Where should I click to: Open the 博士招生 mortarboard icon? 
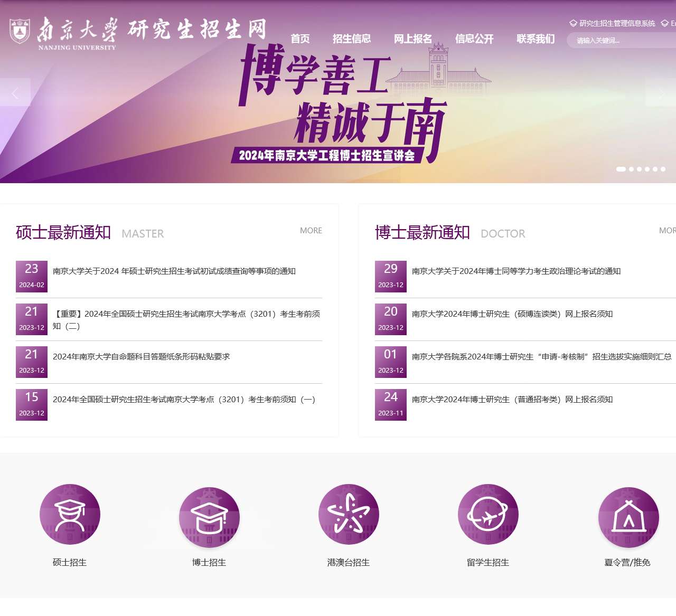[x=209, y=517]
